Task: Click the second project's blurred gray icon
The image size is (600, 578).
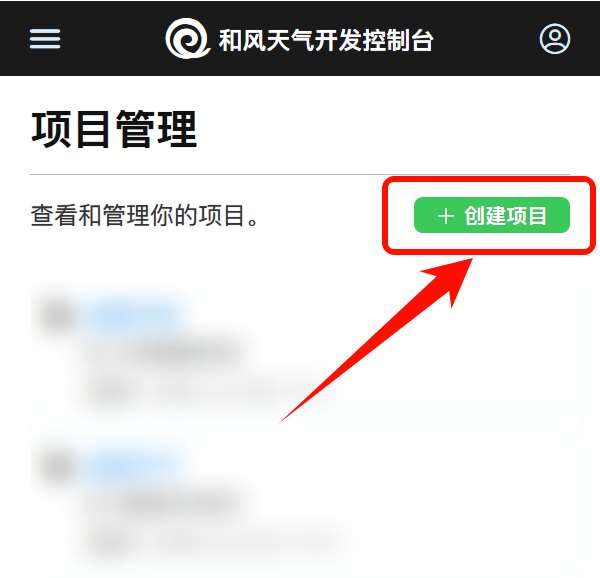Action: [x=57, y=466]
